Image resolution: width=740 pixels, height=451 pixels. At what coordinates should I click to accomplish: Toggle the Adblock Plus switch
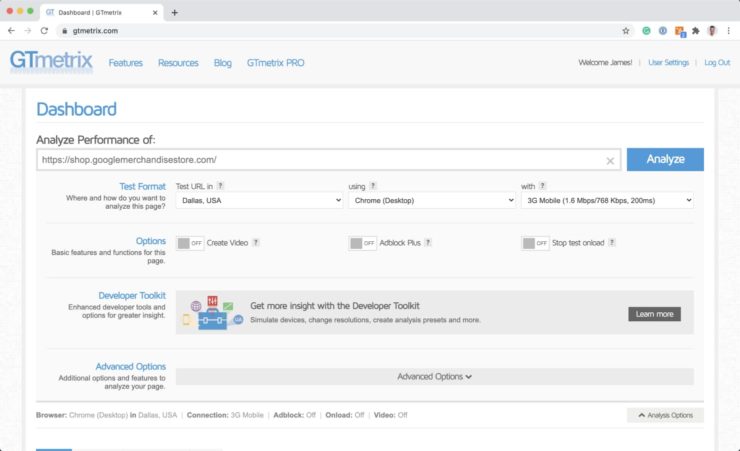[362, 243]
